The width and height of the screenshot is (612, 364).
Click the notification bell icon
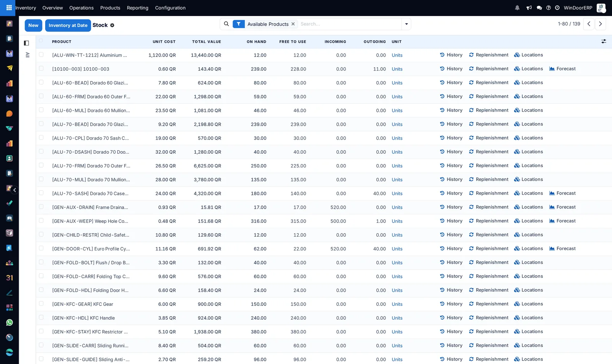pos(517,8)
